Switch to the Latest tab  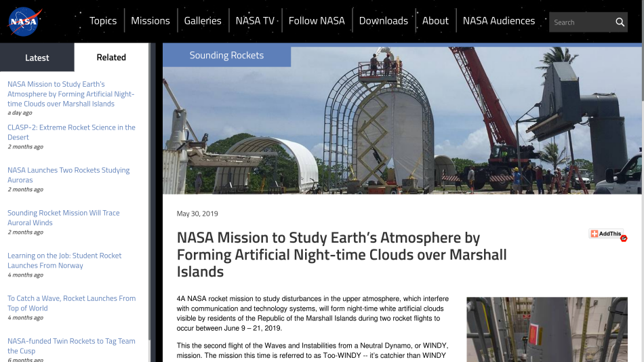pyautogui.click(x=37, y=58)
